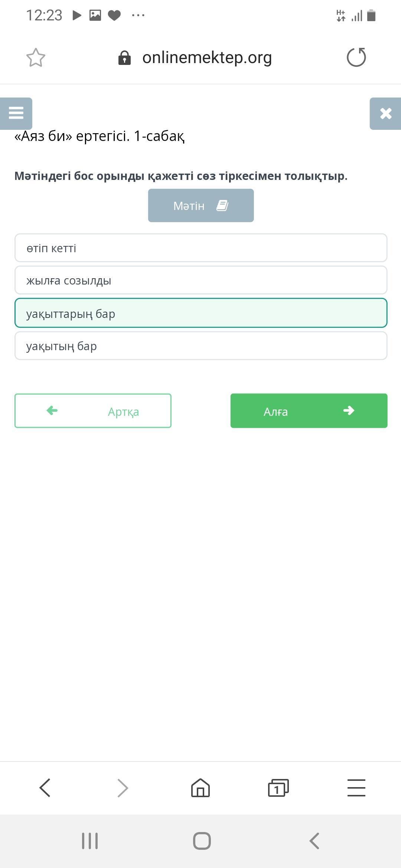
Task: Go back with browser back arrow
Action: [45, 788]
